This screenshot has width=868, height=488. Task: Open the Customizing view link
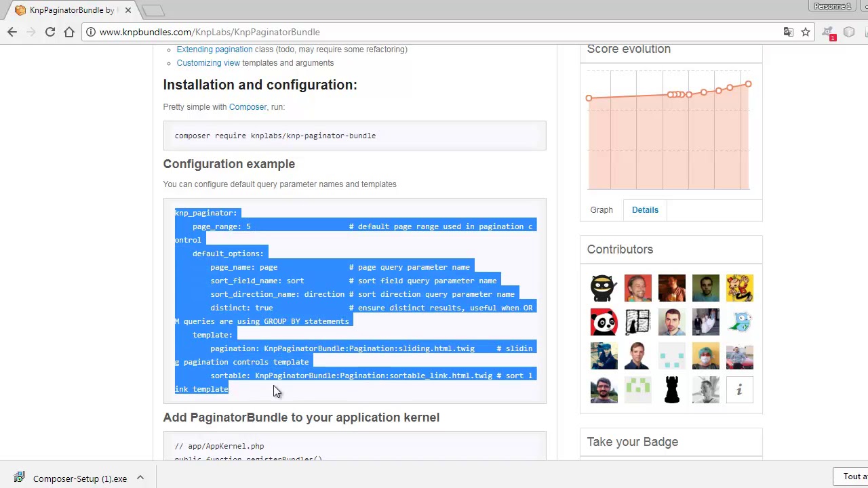[208, 63]
